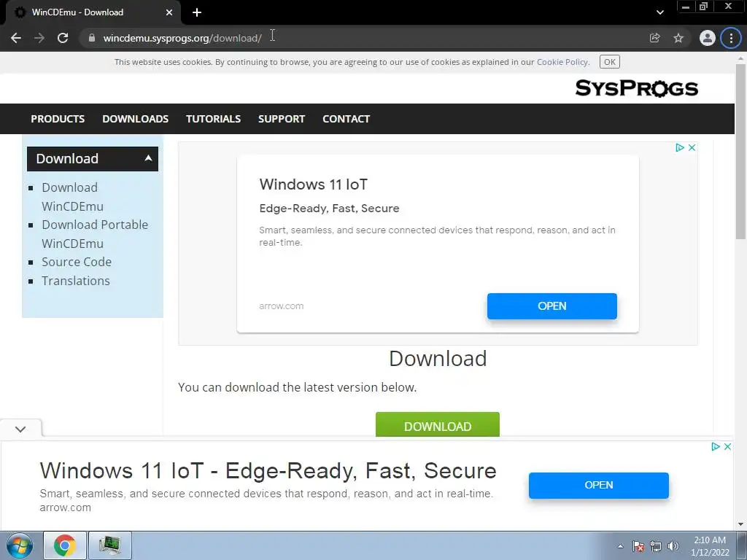
Task: Close the bottom banner ad
Action: point(727,447)
